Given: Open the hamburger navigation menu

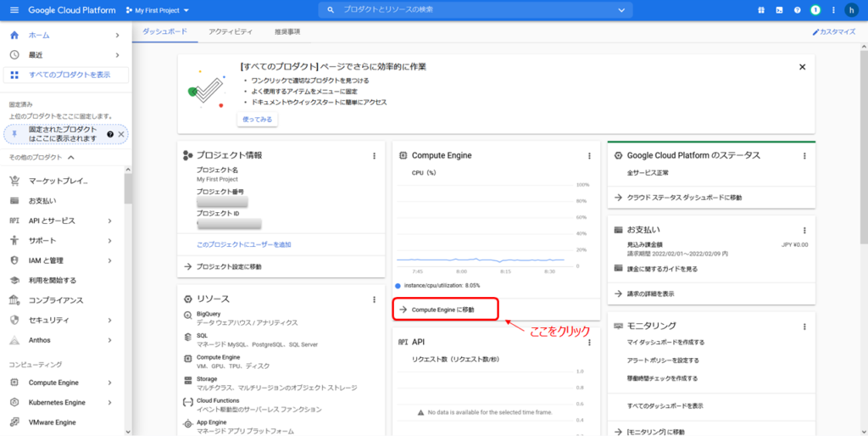Looking at the screenshot, I should (14, 9).
